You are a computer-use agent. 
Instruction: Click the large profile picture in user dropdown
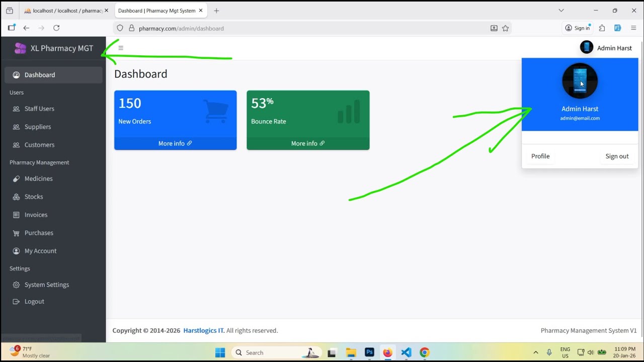(x=580, y=81)
